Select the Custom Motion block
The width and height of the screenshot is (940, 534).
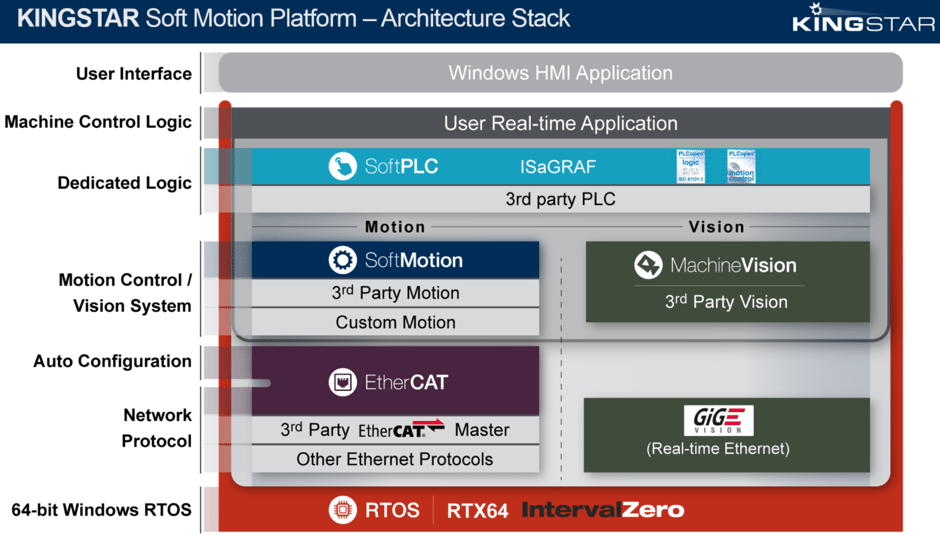click(x=395, y=322)
